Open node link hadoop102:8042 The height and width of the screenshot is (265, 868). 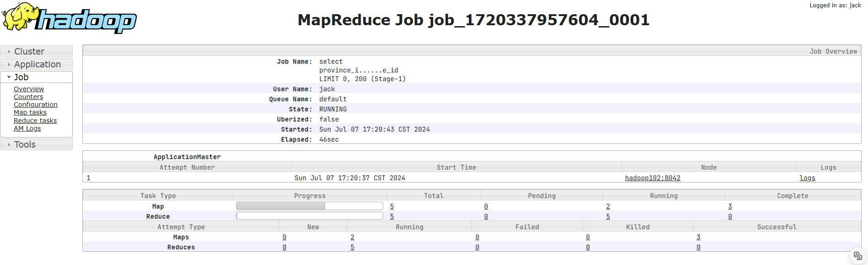point(653,178)
